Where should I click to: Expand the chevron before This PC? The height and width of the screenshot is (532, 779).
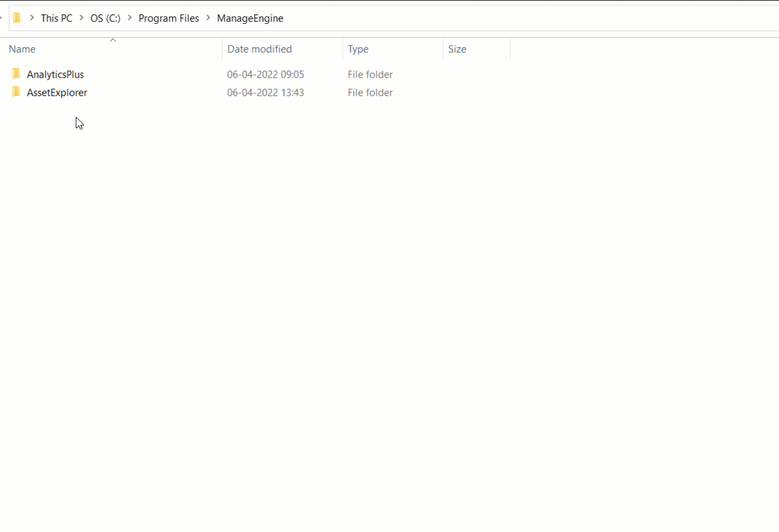pyautogui.click(x=32, y=18)
